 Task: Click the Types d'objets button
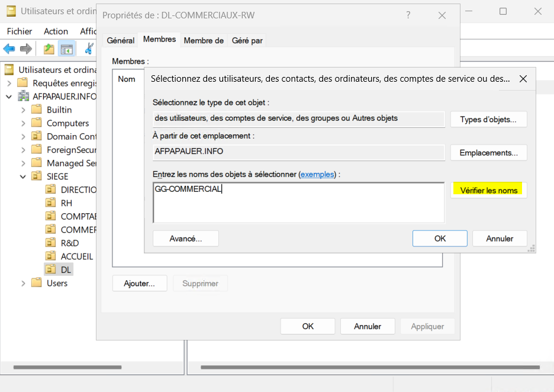[x=488, y=120]
